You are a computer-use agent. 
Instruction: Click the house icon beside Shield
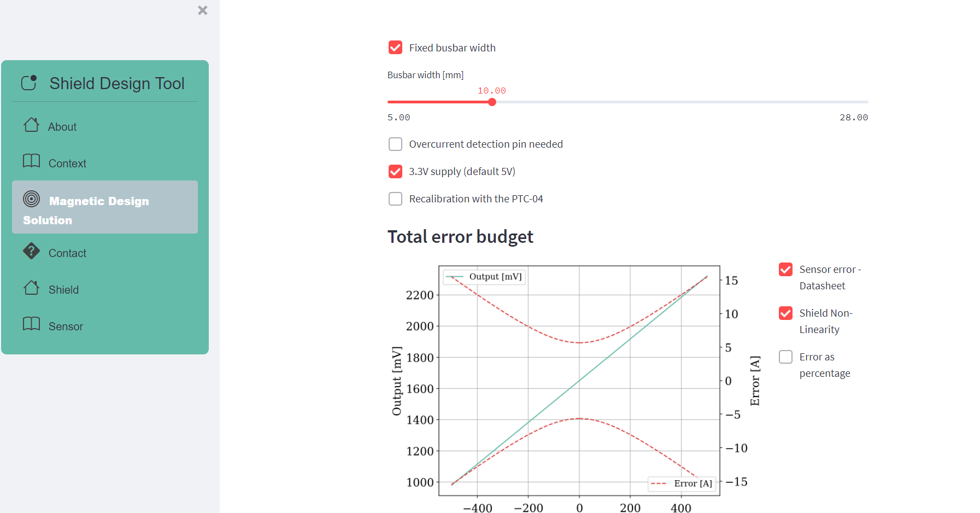point(31,288)
